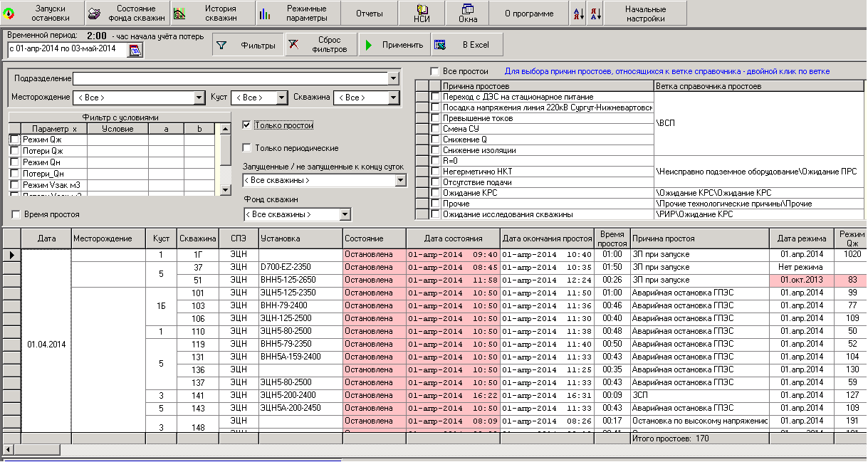The image size is (868, 462).
Task: Select ЭЦН5А-200-2450 installation cell
Action: click(x=300, y=408)
